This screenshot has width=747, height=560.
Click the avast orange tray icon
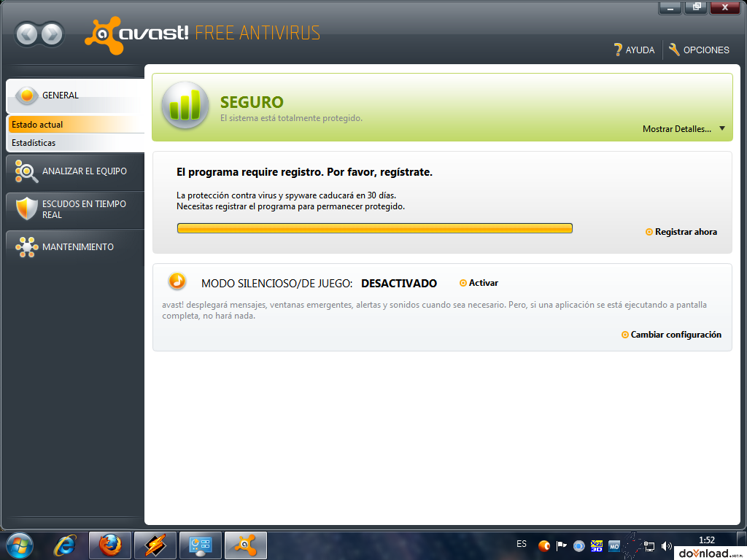point(544,545)
